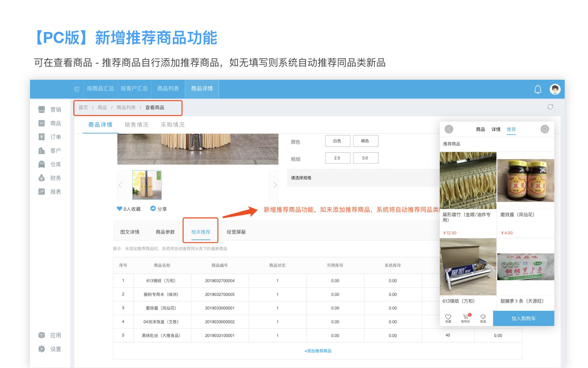
Task: Click the mobile preview back arrow
Action: (449, 129)
